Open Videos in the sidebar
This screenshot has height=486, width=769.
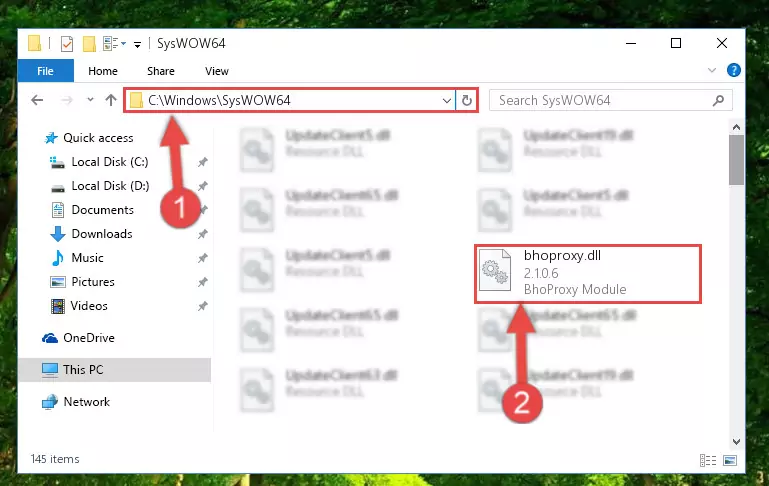[x=89, y=306]
